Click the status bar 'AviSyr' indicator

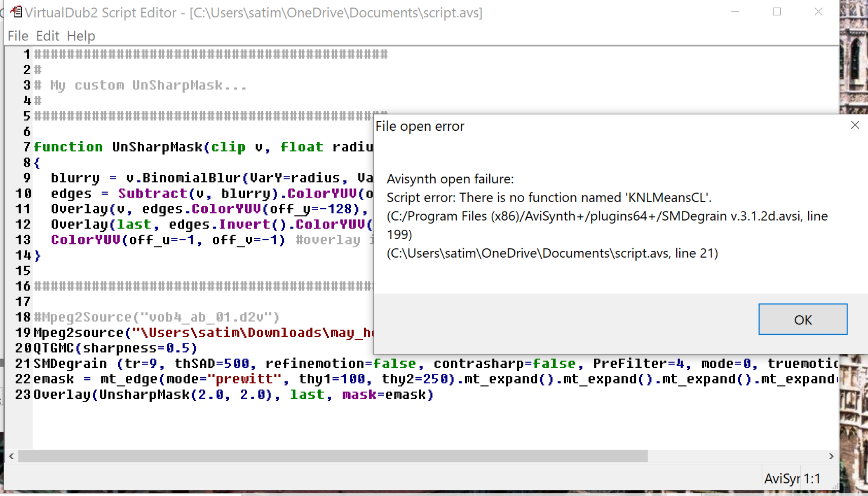click(x=782, y=479)
